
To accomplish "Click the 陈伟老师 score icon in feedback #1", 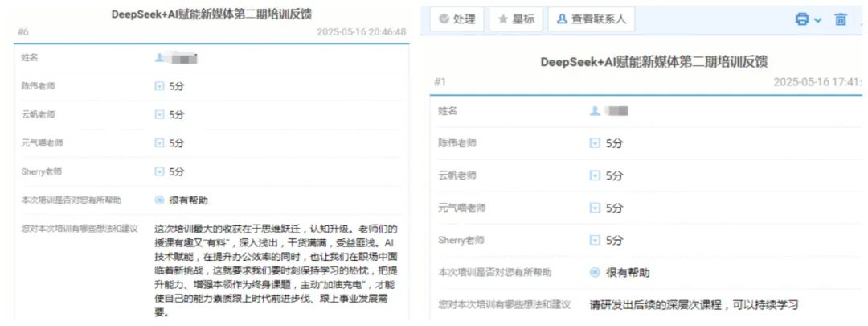I will tap(595, 143).
